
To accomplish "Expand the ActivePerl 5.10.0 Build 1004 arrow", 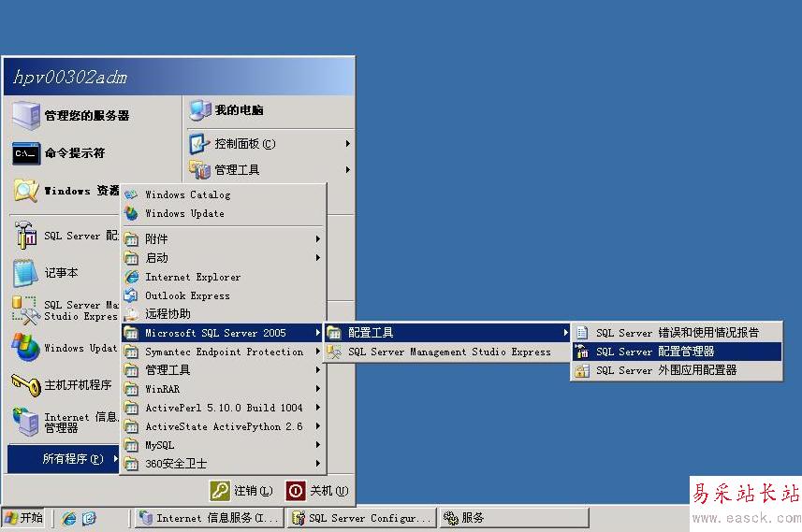I will (318, 408).
